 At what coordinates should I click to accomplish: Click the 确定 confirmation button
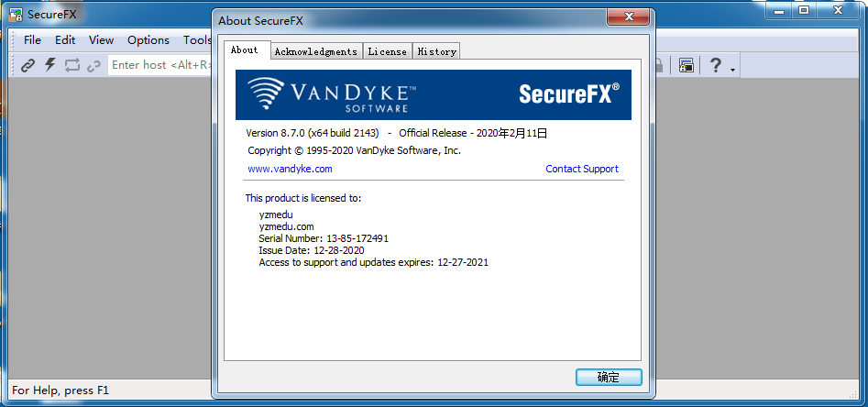pyautogui.click(x=609, y=378)
